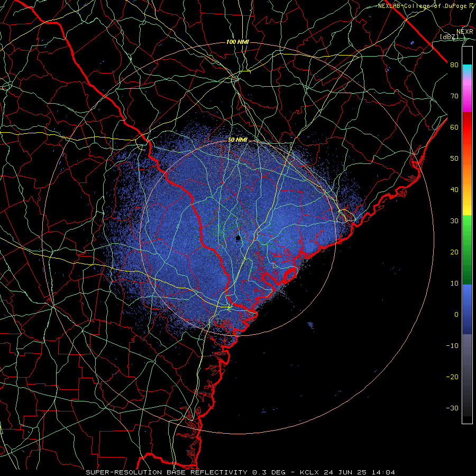Click the 80 dBZ scale value
Viewport: 476px width, 476px height.
pyautogui.click(x=454, y=65)
